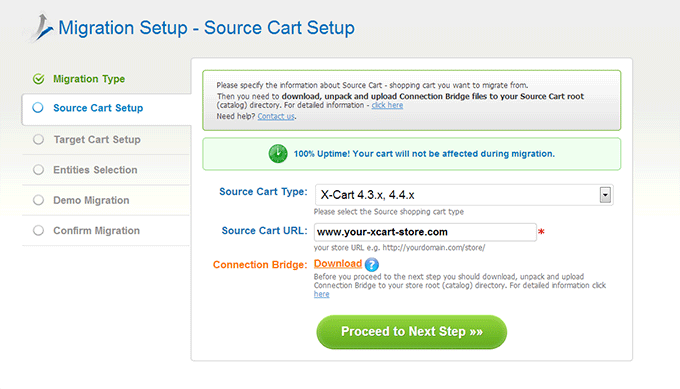Click the Connection Bridge label
680x389 pixels.
(x=260, y=265)
